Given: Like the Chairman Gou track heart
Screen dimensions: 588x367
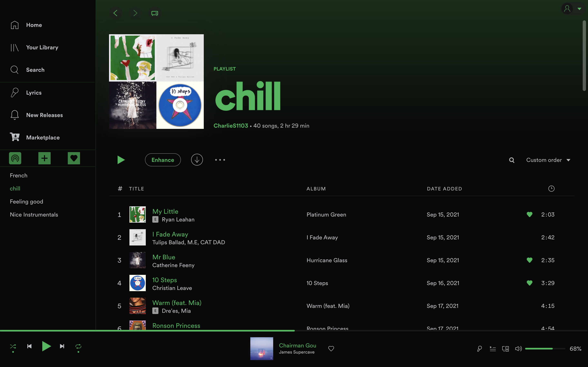Looking at the screenshot, I should click(331, 349).
